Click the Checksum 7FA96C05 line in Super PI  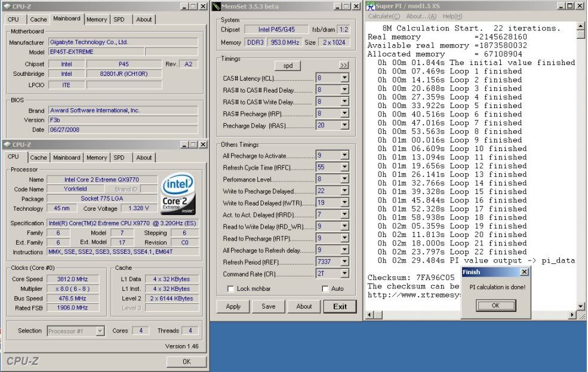pos(411,278)
